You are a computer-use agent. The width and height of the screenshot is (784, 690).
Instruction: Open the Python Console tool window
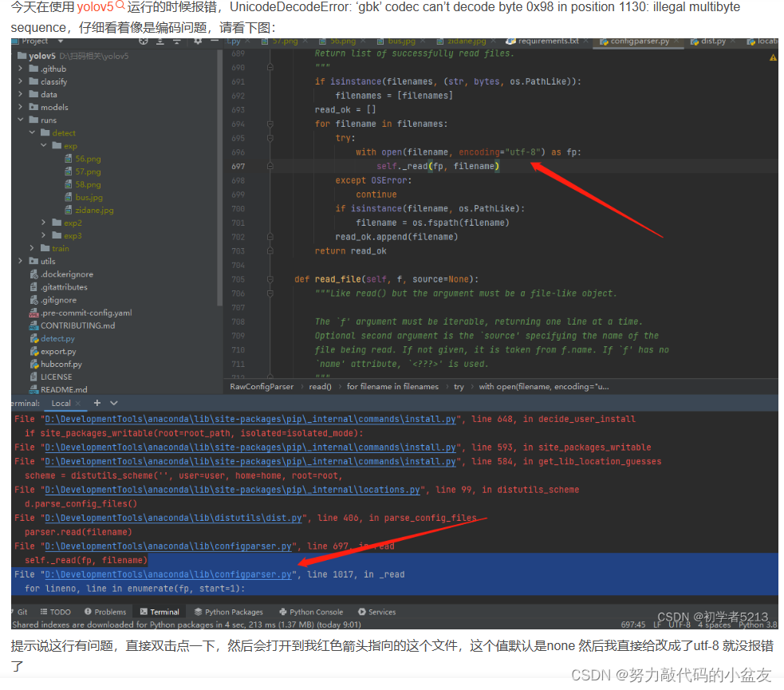(x=312, y=612)
